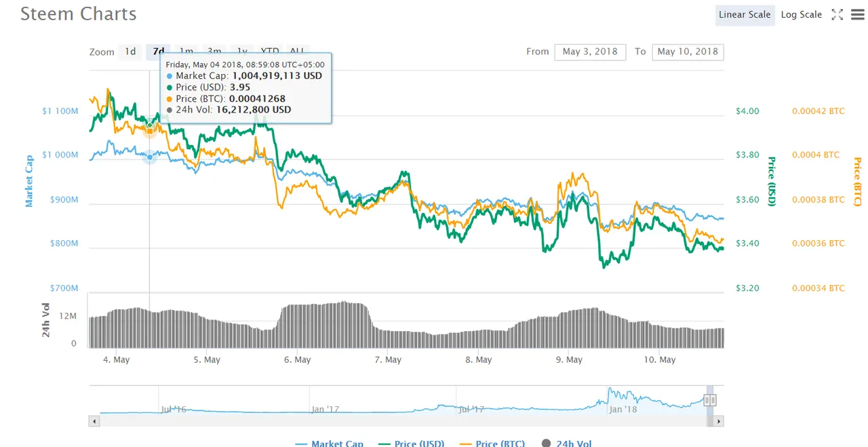Switch to Log Scale
The height and width of the screenshot is (447, 868).
pyautogui.click(x=801, y=15)
